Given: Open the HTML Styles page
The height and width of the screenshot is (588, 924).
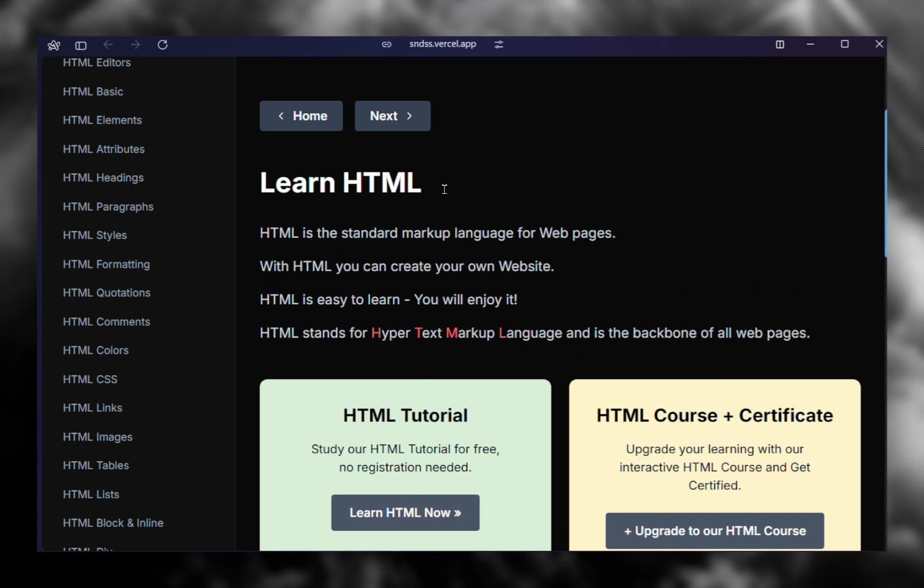Looking at the screenshot, I should click(x=95, y=235).
